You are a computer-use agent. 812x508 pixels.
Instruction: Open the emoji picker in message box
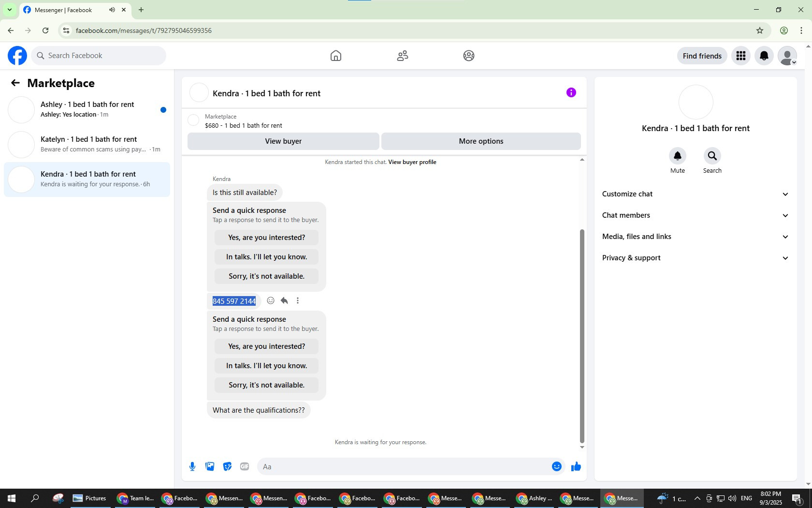[x=557, y=466]
